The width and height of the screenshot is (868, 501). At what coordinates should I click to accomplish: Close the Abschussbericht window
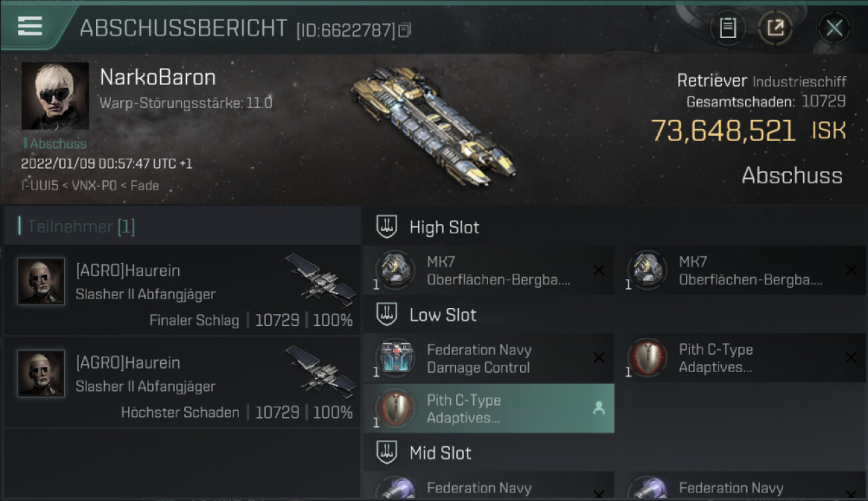[834, 28]
